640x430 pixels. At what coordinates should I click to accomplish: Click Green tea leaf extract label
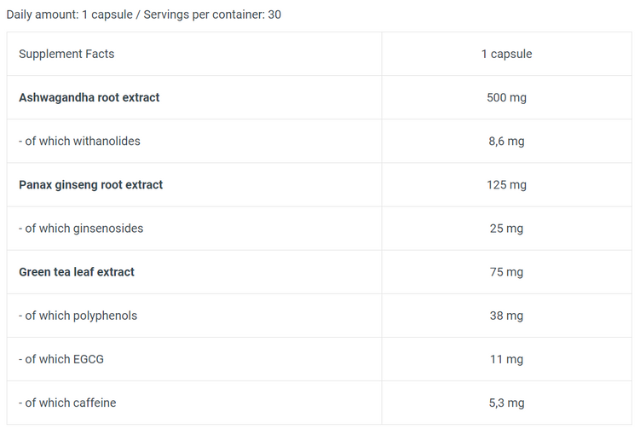[77, 272]
